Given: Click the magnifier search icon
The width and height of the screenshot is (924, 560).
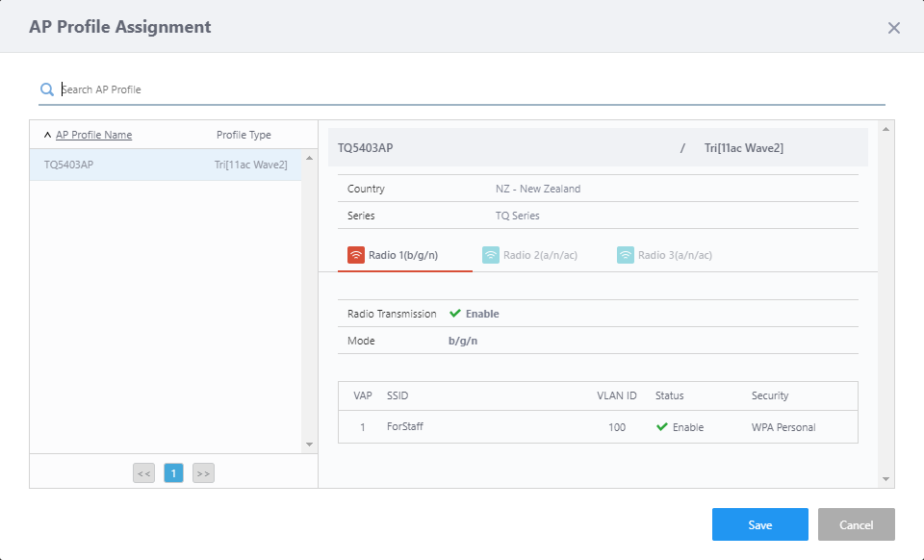Looking at the screenshot, I should (47, 89).
